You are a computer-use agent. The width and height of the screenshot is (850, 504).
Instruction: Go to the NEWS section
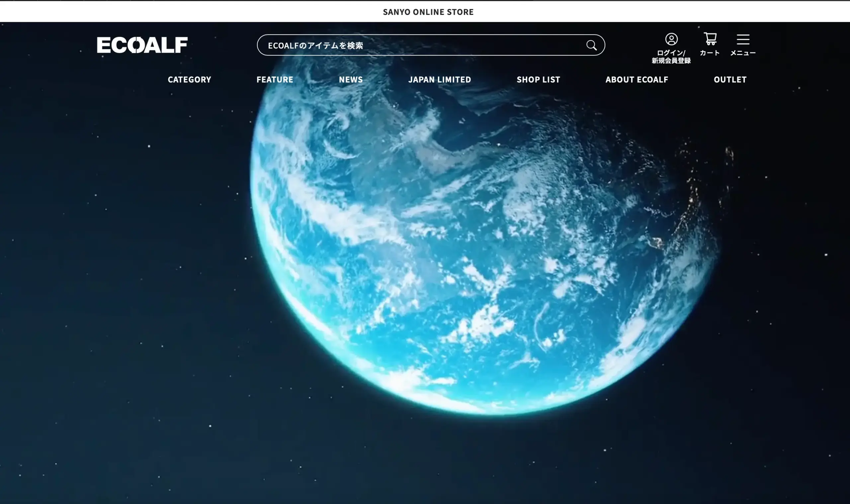click(351, 80)
